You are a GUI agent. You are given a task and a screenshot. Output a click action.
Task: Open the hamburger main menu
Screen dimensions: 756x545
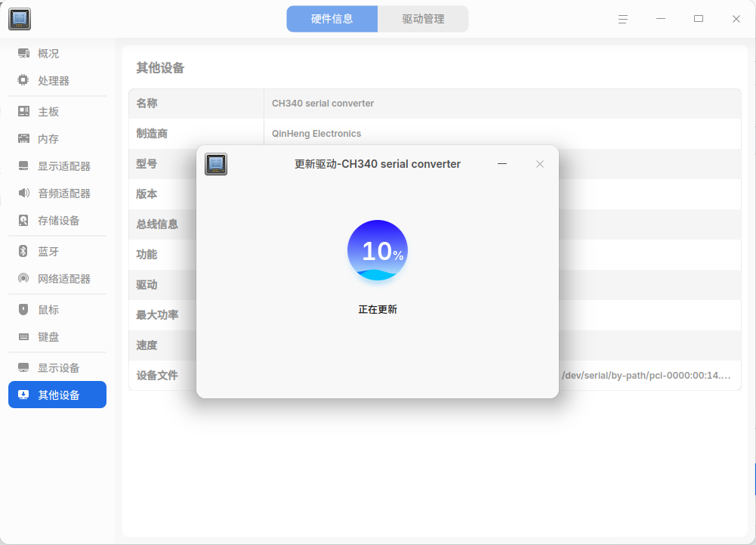click(623, 19)
